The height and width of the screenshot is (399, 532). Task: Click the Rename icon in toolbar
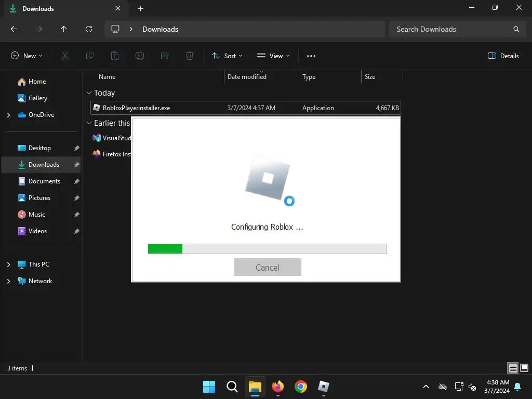point(140,56)
